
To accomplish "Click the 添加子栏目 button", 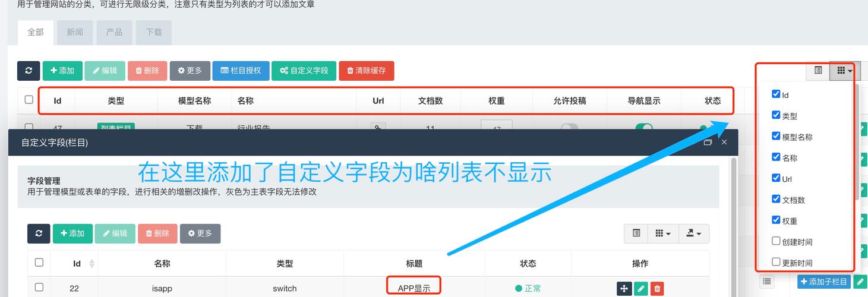I will [x=825, y=282].
